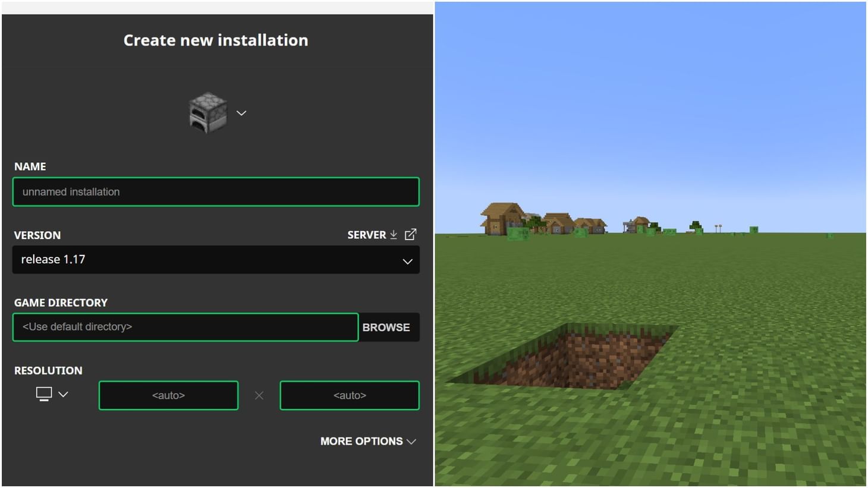Image resolution: width=868 pixels, height=488 pixels.
Task: Click the right auto resolution height field
Action: coord(349,395)
